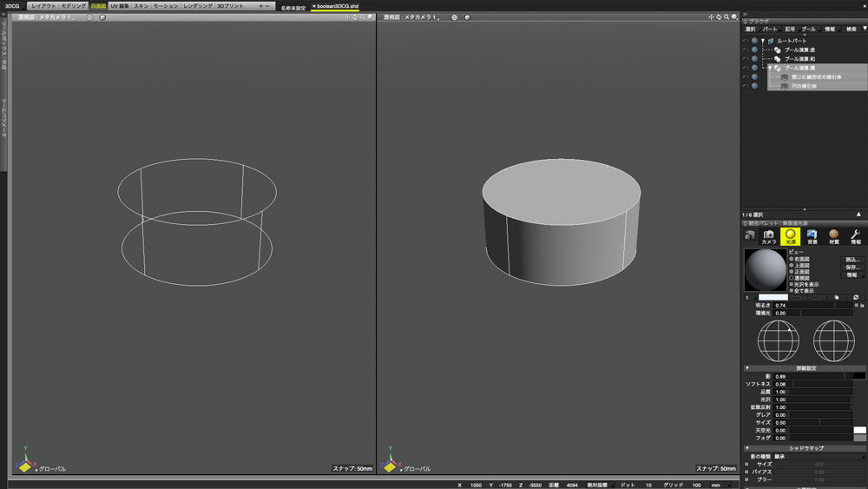Screen dimensions: 868x489
Task: Click the 保存... button
Action: click(x=852, y=267)
